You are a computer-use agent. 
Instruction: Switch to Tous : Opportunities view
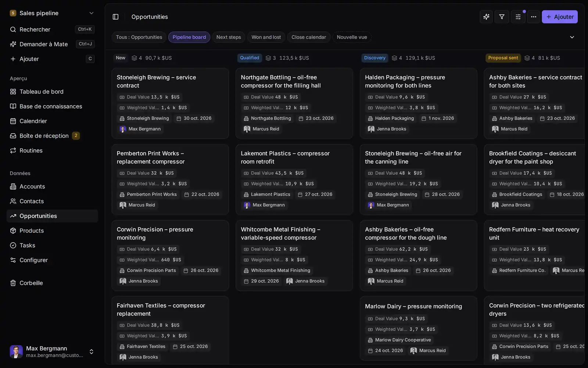[139, 37]
